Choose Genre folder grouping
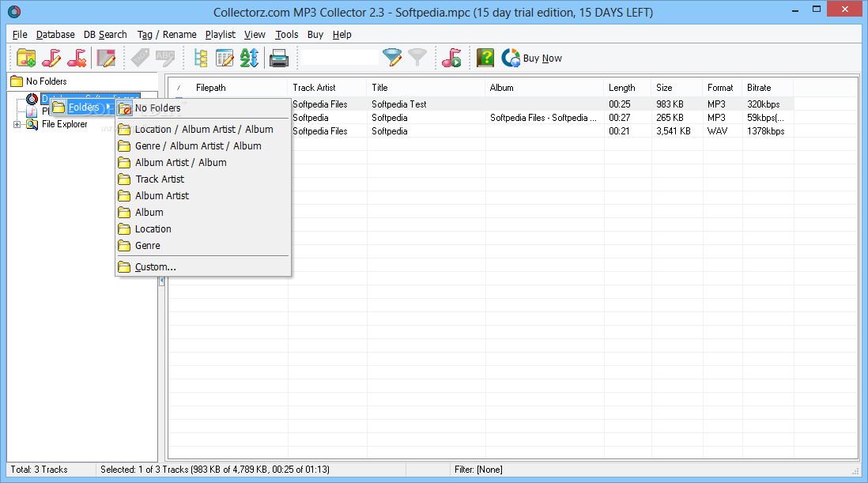The image size is (868, 483). coord(202,246)
